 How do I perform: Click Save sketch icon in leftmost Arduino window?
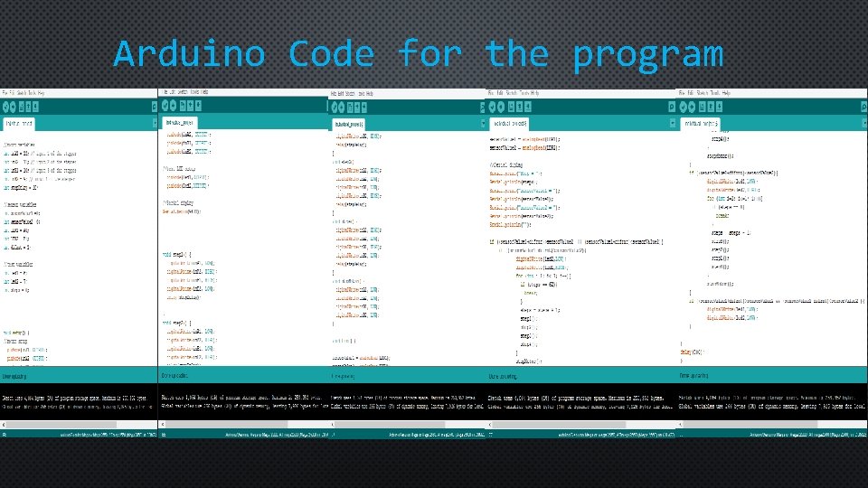[x=35, y=107]
